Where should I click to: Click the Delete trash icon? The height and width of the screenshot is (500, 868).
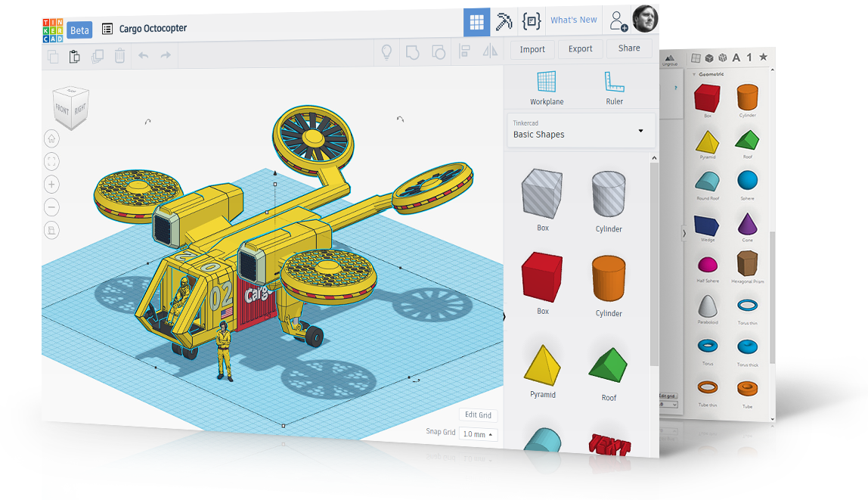coord(119,56)
